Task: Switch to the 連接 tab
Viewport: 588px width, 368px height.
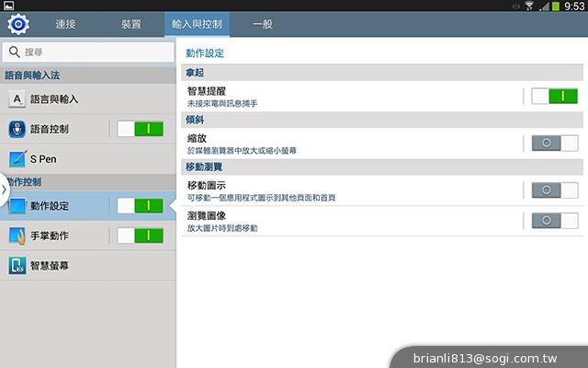Action: click(66, 23)
